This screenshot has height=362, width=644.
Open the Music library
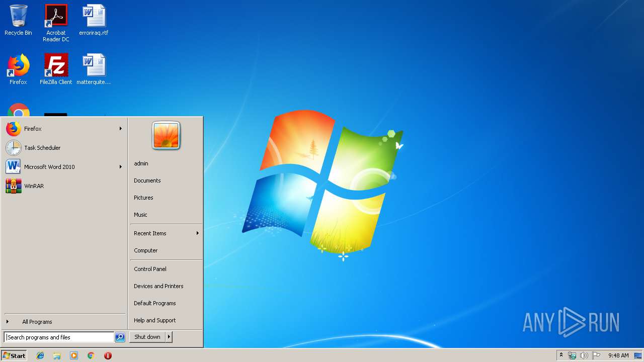point(166,215)
